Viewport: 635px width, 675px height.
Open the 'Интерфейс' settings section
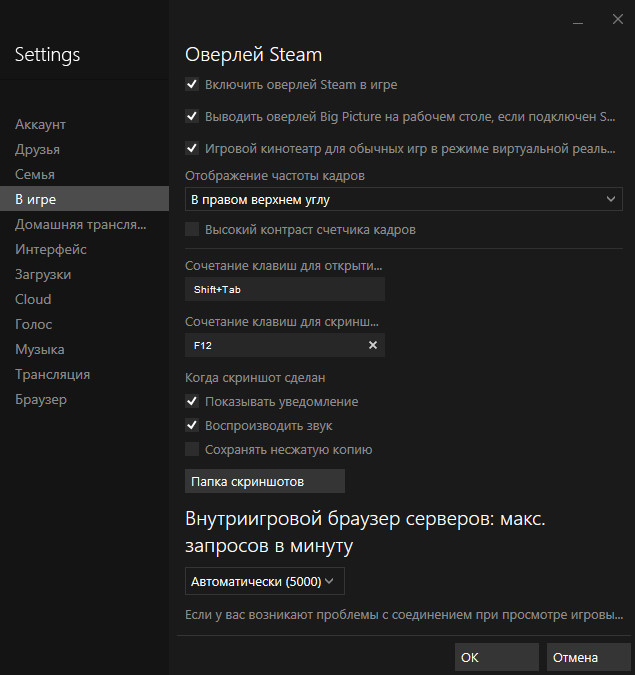[51, 249]
